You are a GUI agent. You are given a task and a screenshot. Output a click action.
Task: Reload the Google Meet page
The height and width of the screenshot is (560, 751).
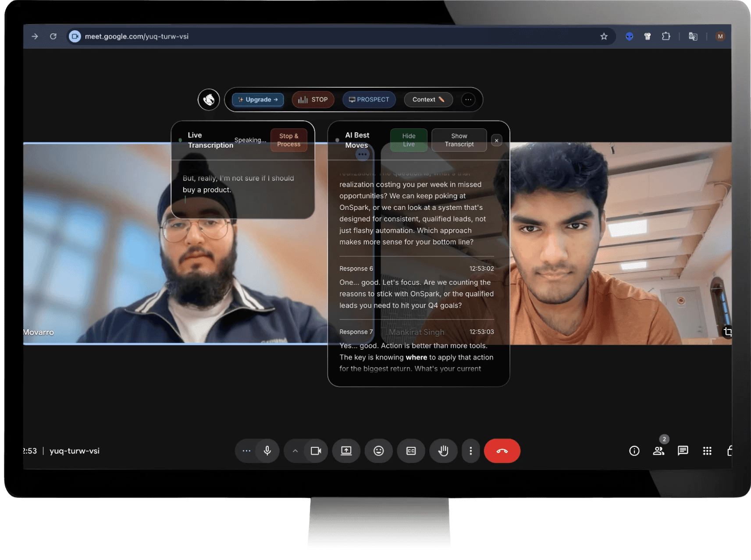(53, 36)
